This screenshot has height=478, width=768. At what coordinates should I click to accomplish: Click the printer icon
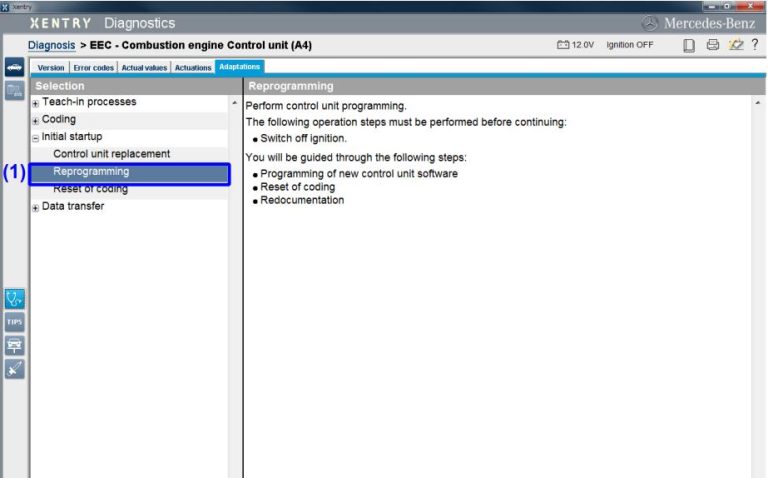click(713, 45)
